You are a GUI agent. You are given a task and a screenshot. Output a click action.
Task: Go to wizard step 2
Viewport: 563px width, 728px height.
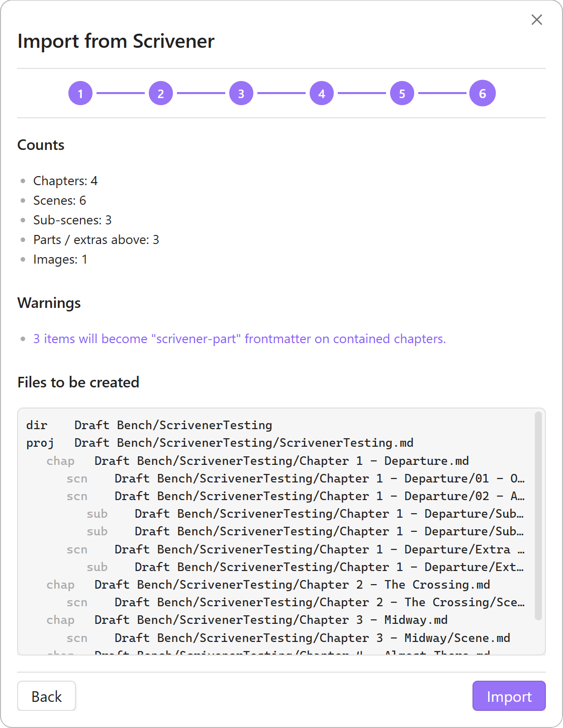[161, 94]
